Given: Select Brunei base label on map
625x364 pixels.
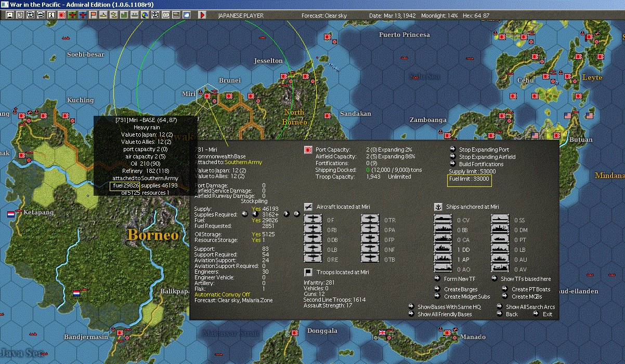Looking at the screenshot, I should 230,80.
